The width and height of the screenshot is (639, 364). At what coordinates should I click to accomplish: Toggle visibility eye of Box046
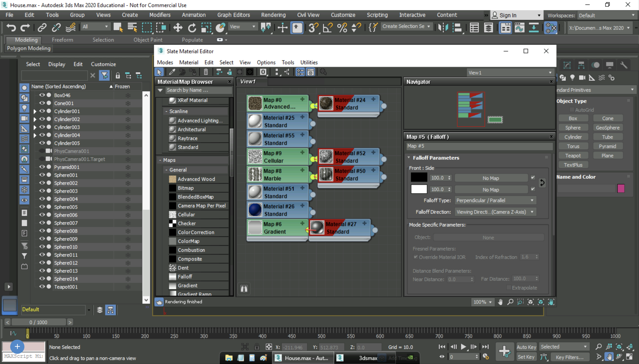tap(42, 95)
